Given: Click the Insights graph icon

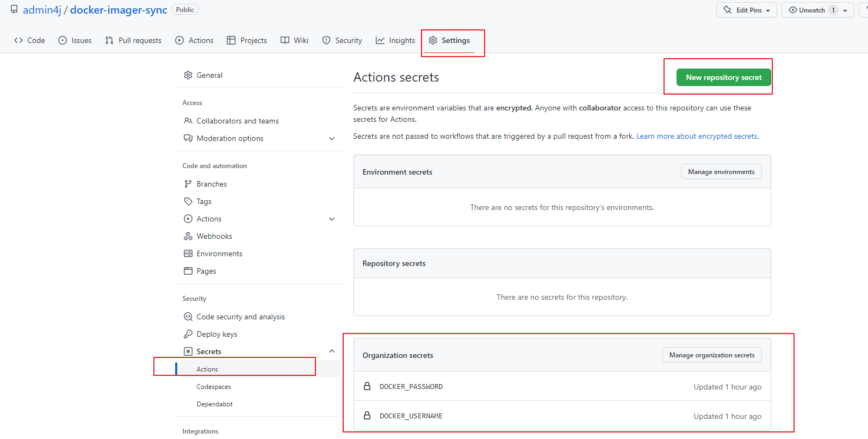Looking at the screenshot, I should pyautogui.click(x=380, y=40).
